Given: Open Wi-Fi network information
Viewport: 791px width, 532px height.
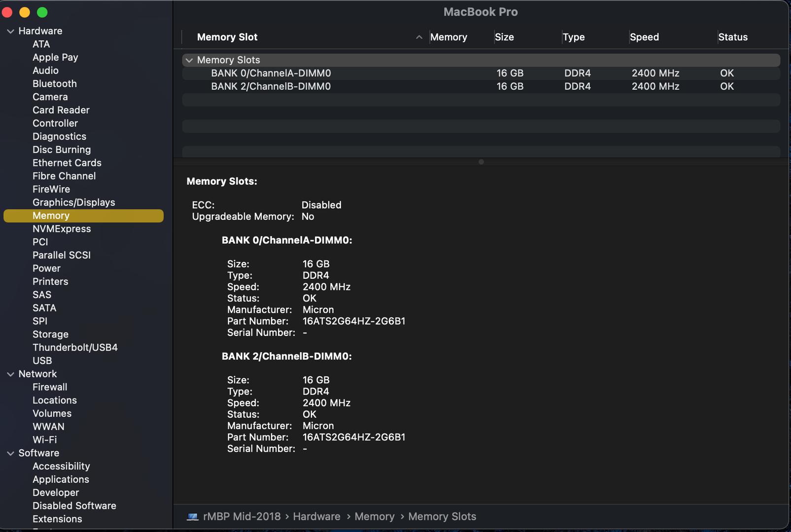Looking at the screenshot, I should click(x=44, y=440).
